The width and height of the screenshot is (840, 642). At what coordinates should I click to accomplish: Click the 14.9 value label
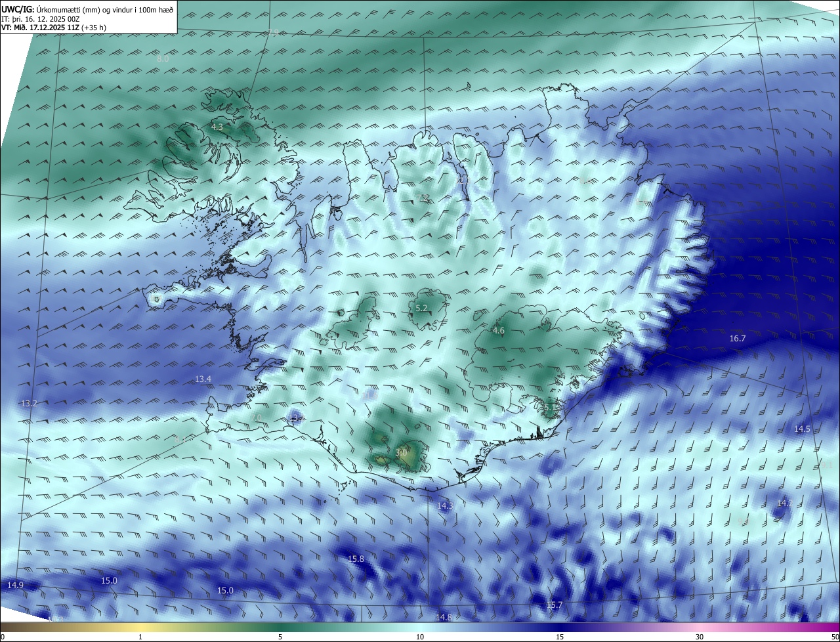[x=15, y=586]
